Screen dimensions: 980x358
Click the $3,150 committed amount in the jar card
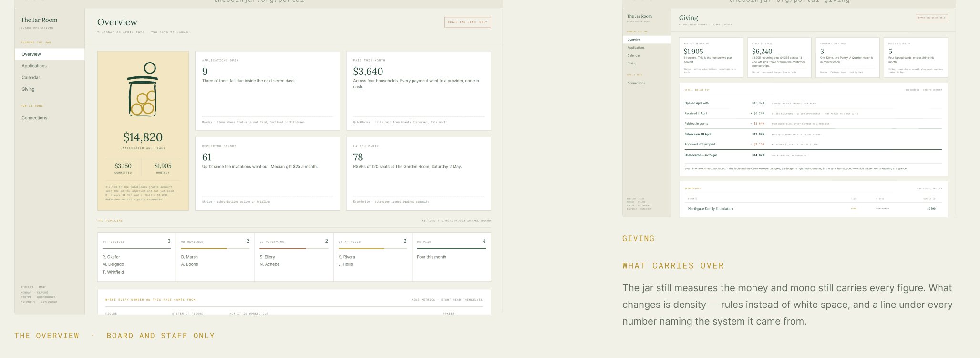[123, 166]
